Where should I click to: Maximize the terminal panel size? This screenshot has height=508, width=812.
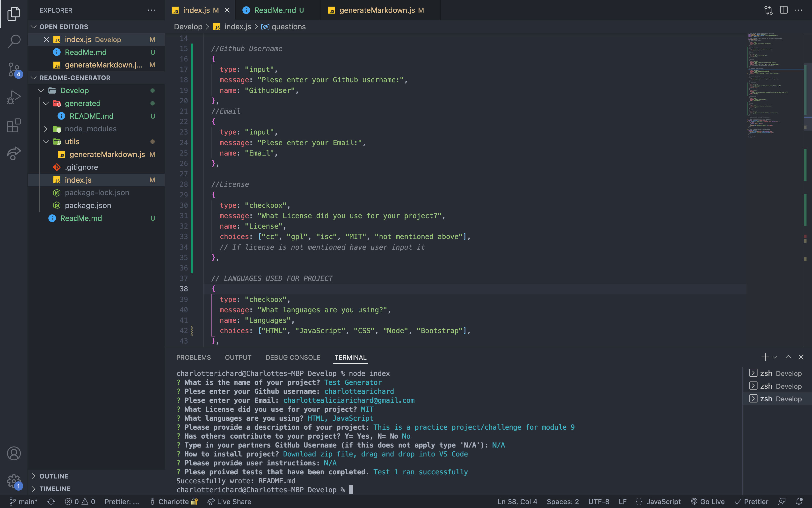(x=788, y=357)
